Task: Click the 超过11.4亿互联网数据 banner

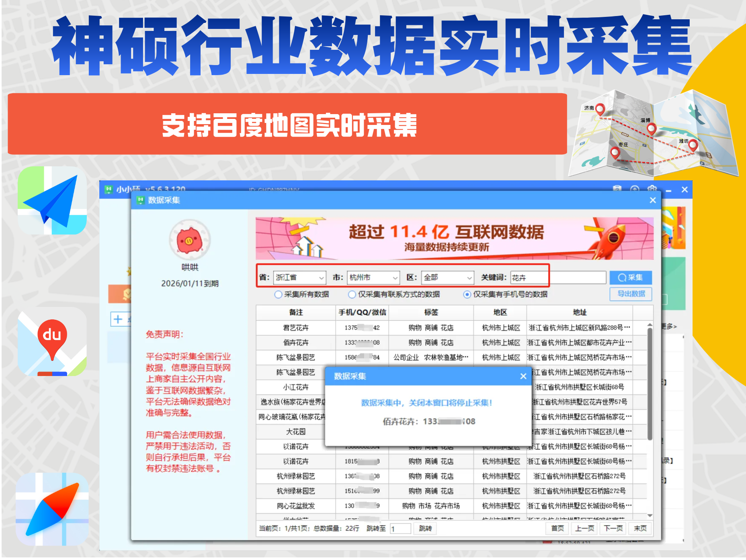Action: pos(455,239)
